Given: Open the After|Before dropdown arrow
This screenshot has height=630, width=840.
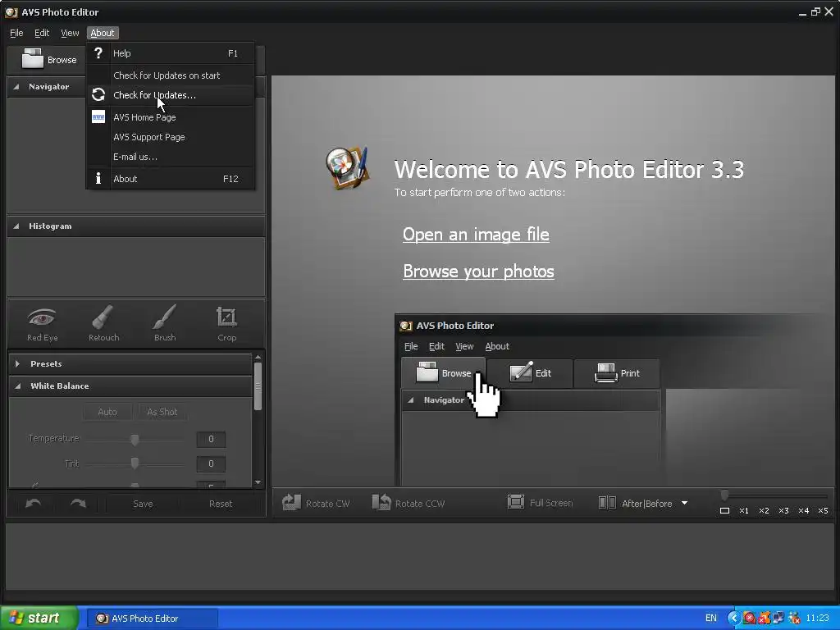Looking at the screenshot, I should click(684, 503).
